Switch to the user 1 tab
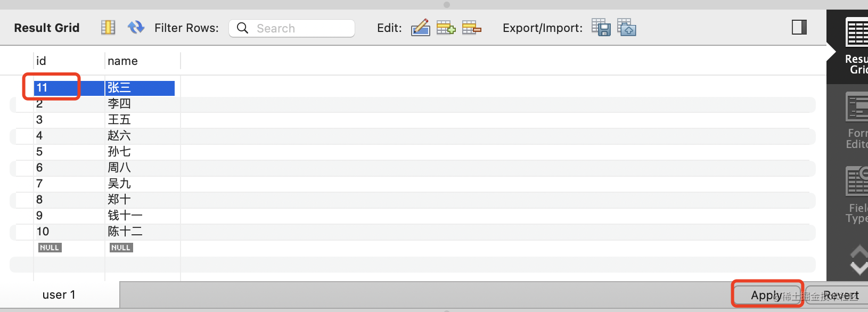 coord(59,294)
